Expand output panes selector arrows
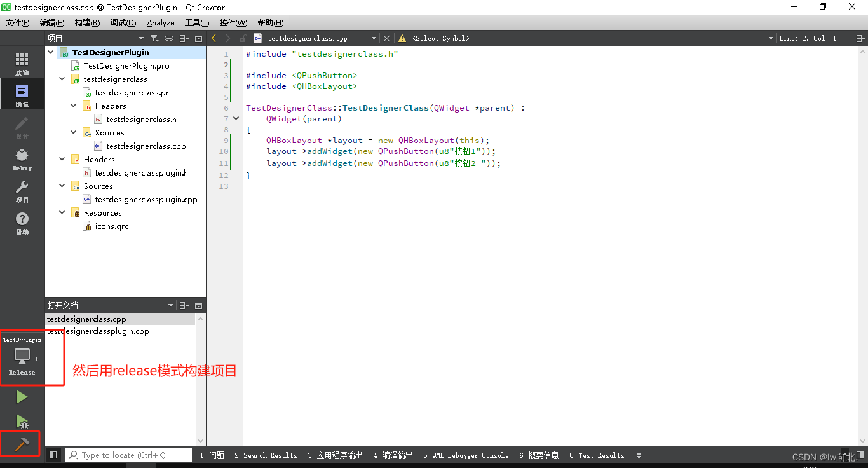 click(639, 455)
